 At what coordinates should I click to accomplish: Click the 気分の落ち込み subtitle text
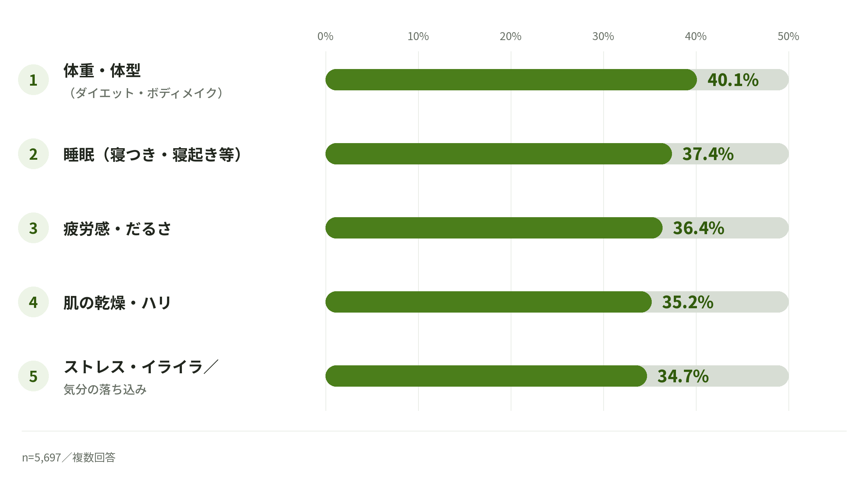tap(105, 390)
